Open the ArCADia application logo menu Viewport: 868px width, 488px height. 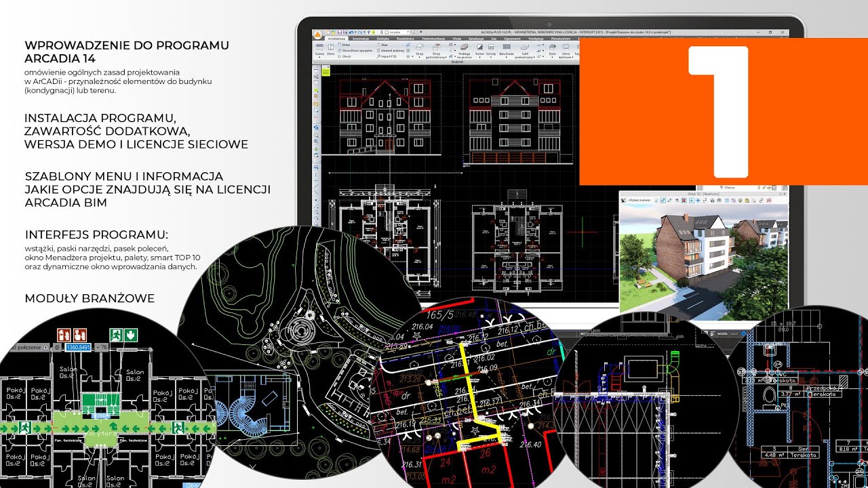tap(317, 35)
